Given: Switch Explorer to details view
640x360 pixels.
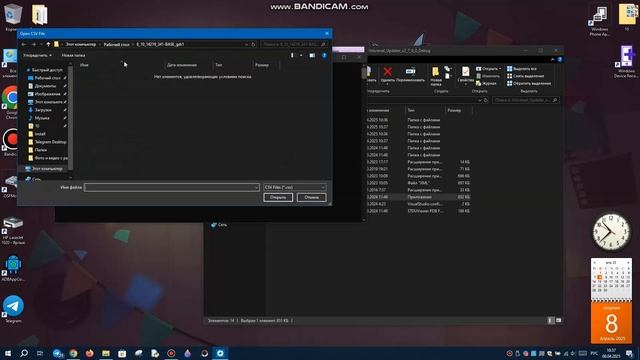Looking at the screenshot, I should pyautogui.click(x=551, y=321).
